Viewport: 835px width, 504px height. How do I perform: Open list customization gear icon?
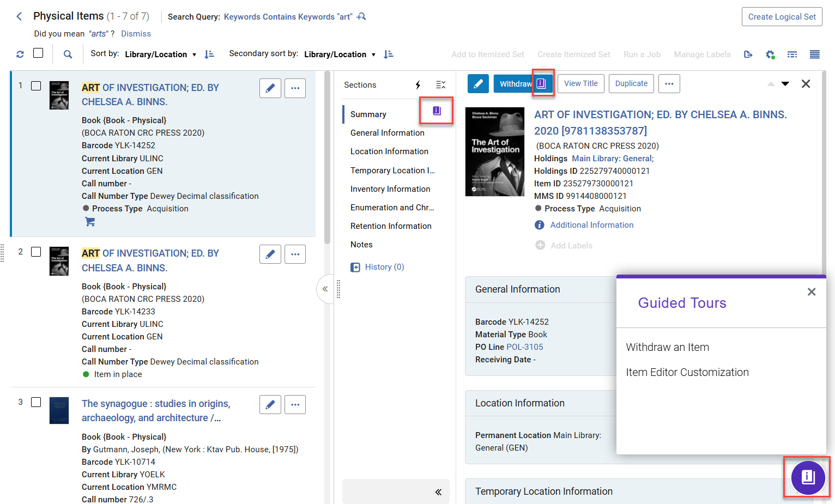click(x=770, y=54)
